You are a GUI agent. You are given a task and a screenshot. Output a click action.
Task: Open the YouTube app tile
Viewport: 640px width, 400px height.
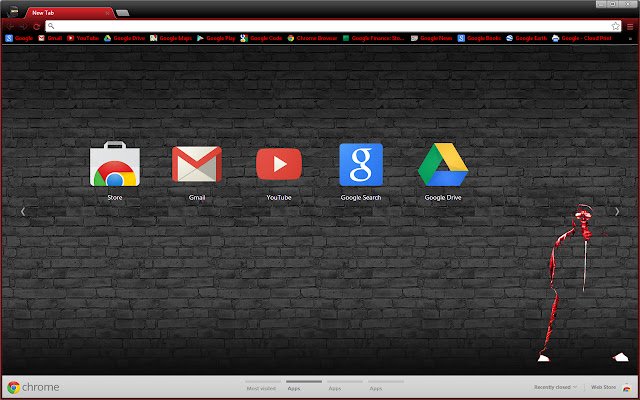279,164
